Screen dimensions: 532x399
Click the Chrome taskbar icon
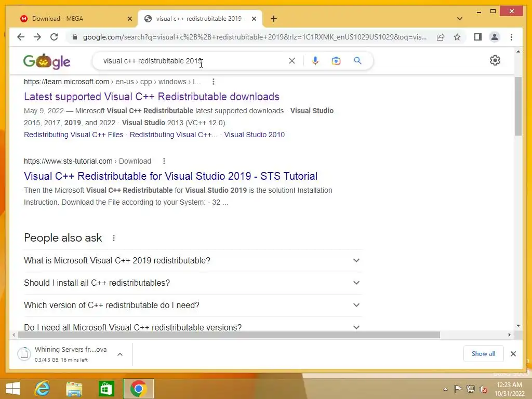click(x=138, y=389)
